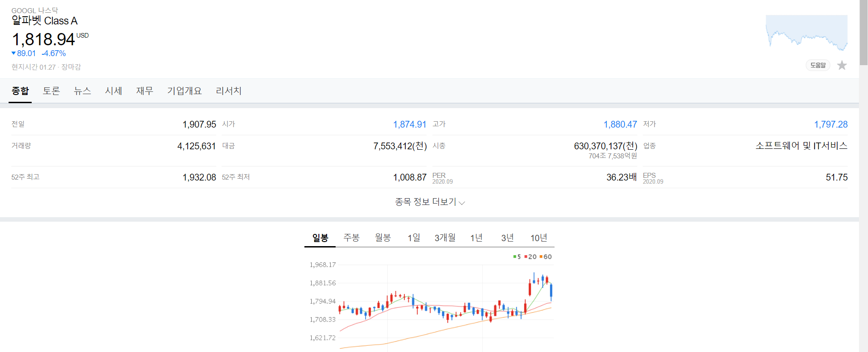
Task: Click the 704조 7,538억원 converted market cap
Action: click(x=612, y=156)
